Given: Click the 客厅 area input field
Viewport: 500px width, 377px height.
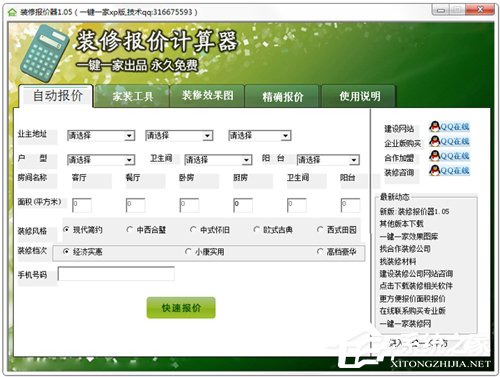Looking at the screenshot, I should click(x=82, y=205).
